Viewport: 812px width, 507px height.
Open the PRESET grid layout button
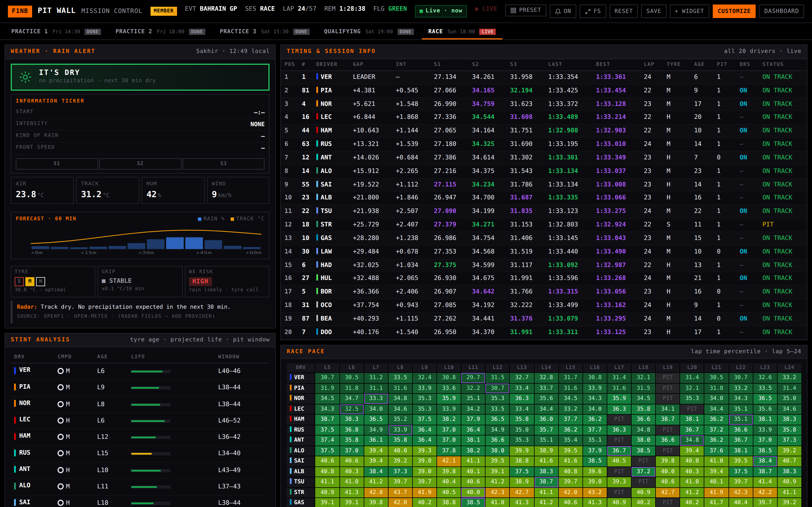pyautogui.click(x=526, y=11)
